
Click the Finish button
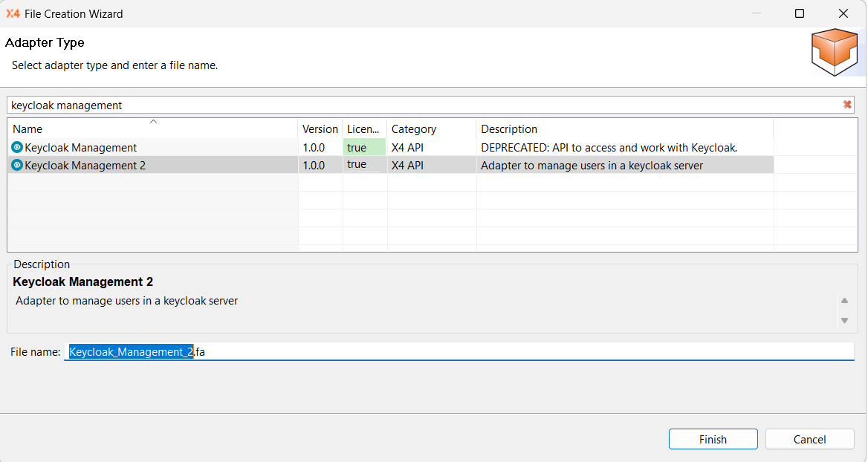713,439
